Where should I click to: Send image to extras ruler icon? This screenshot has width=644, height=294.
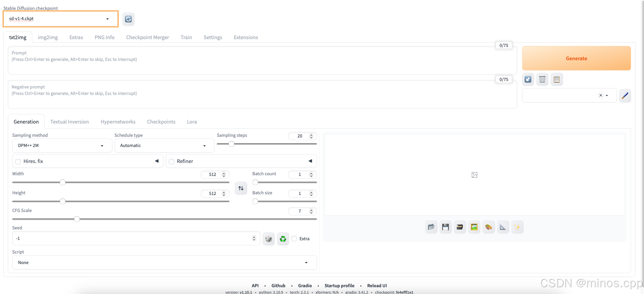pos(503,227)
